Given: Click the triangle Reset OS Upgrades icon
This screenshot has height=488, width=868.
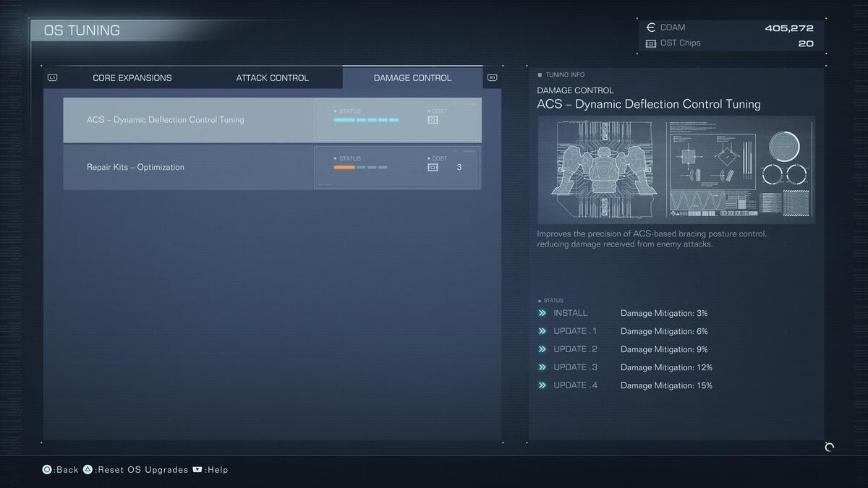Looking at the screenshot, I should point(88,470).
